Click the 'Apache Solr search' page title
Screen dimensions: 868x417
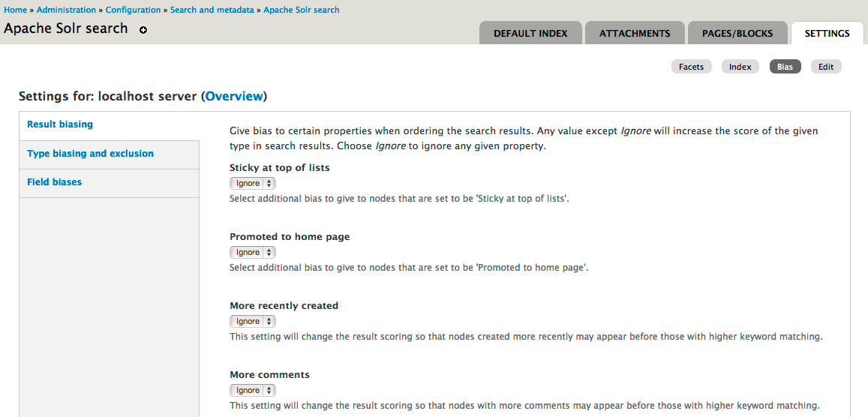coord(66,28)
